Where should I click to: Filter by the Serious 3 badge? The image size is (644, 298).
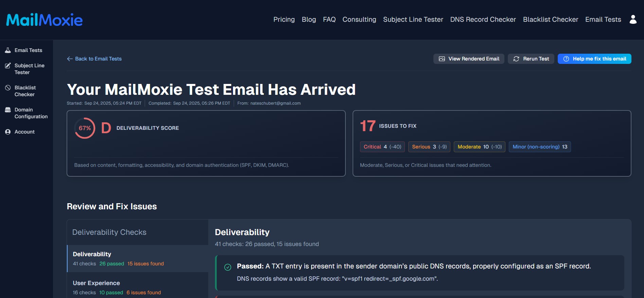[x=429, y=147]
